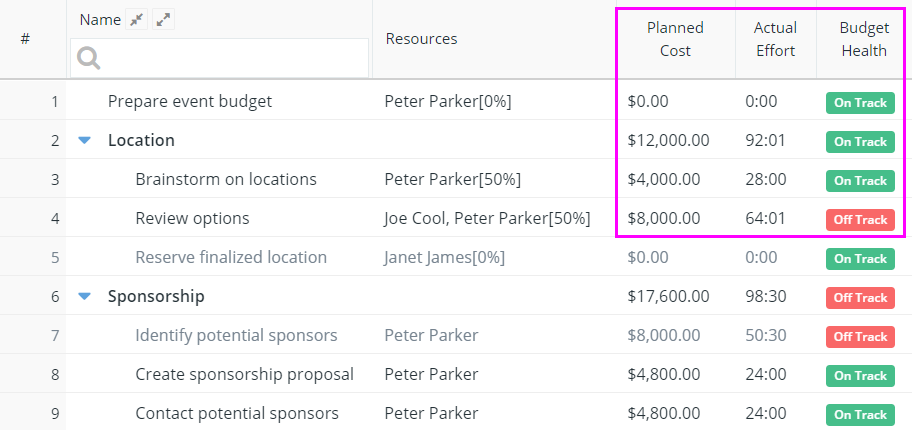This screenshot has width=912, height=430.
Task: Click the Name search input field
Action: [219, 58]
